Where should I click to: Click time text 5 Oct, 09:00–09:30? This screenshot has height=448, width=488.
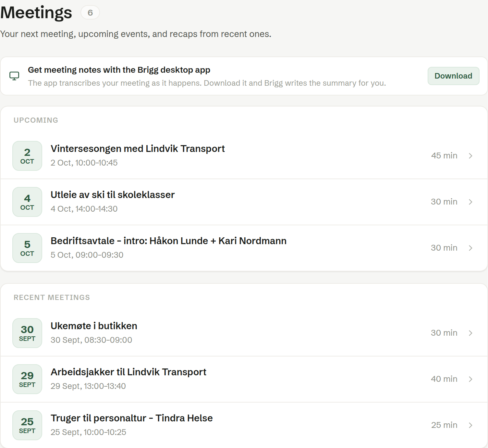[87, 255]
